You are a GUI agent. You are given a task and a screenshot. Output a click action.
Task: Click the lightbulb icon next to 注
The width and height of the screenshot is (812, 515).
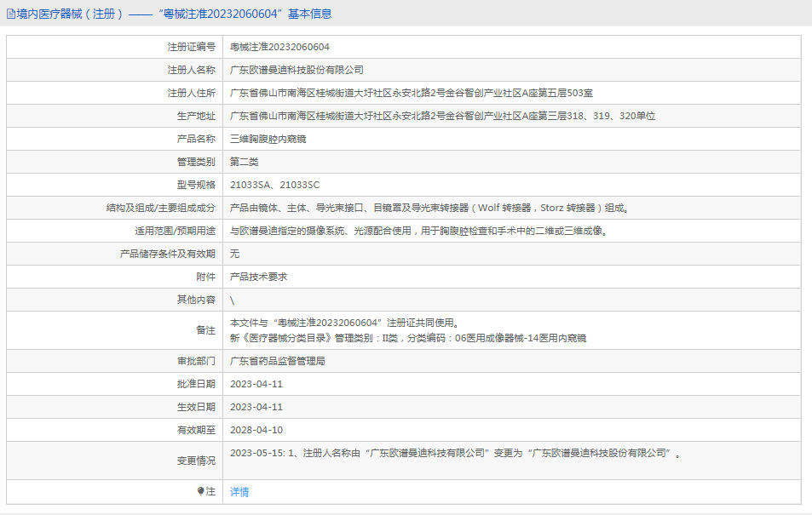click(200, 491)
